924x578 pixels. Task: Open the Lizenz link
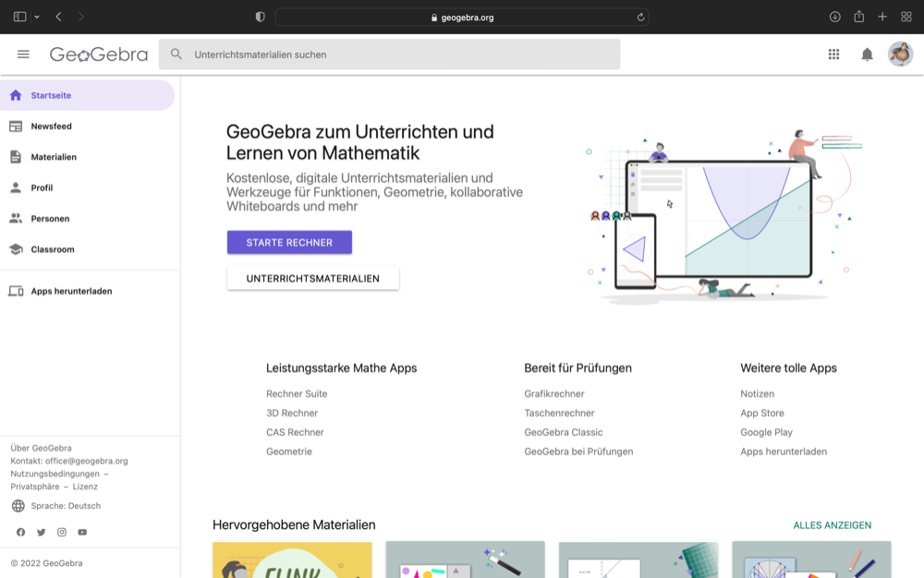[x=85, y=487]
